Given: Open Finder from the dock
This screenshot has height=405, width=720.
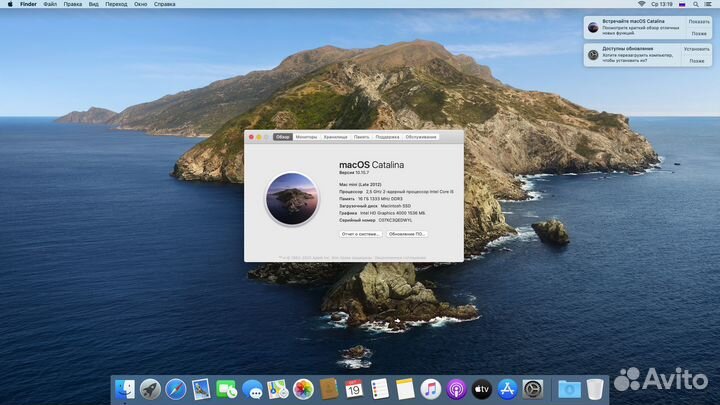Looking at the screenshot, I should 124,389.
